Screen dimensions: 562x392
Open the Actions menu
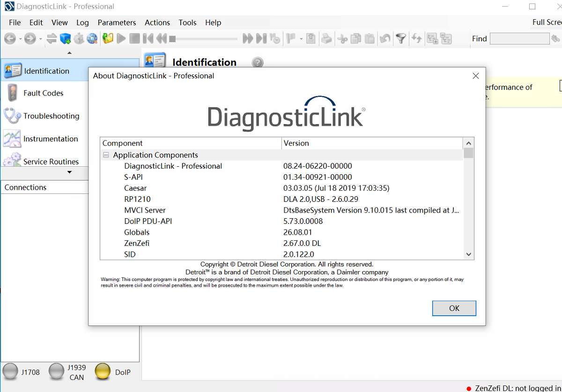pos(157,22)
